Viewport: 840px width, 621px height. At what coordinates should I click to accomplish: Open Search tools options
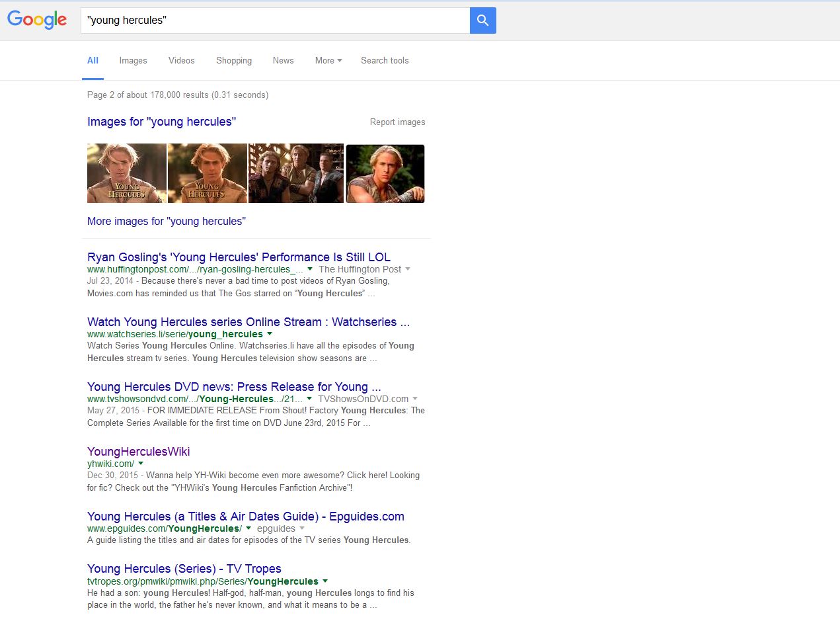[x=385, y=61]
